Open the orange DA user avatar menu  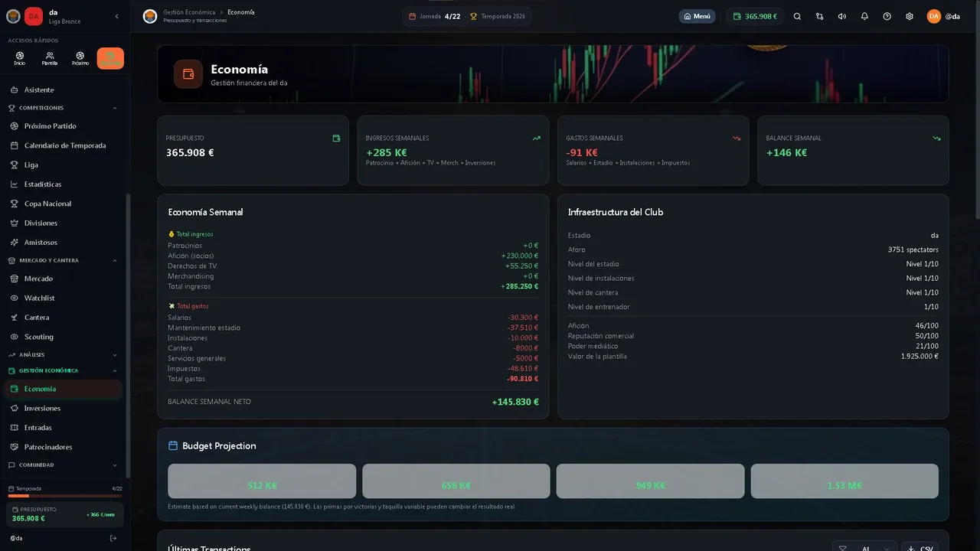[934, 16]
